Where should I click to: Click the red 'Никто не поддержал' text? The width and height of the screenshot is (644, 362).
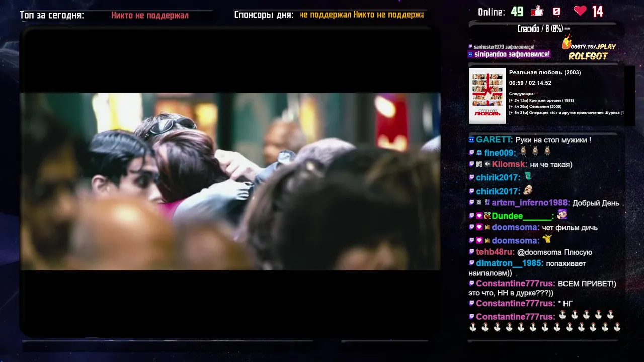tap(150, 15)
